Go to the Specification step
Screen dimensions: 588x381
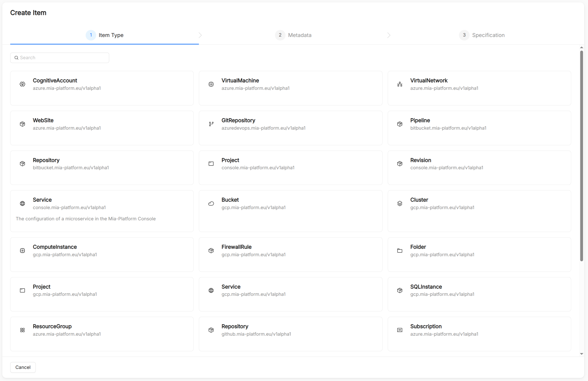coord(482,35)
